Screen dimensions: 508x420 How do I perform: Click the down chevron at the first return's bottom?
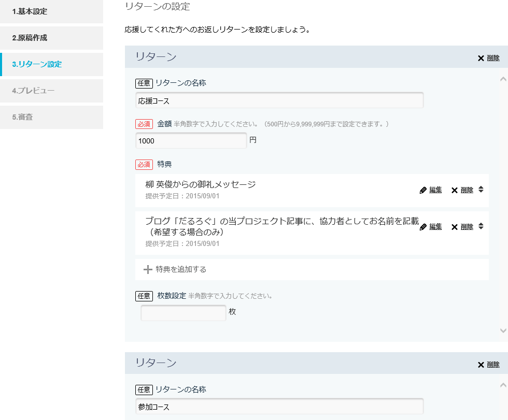pos(502,330)
